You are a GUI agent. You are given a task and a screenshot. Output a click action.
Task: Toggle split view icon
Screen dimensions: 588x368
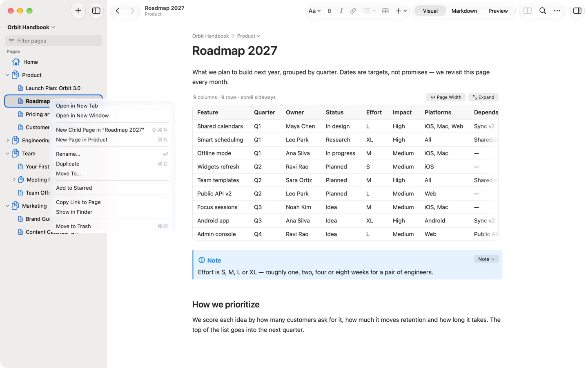pos(528,11)
